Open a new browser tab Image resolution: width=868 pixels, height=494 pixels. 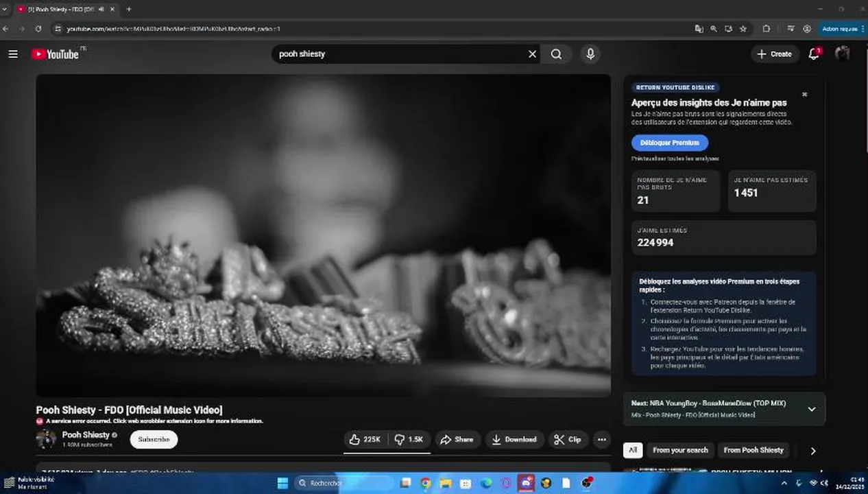[129, 9]
